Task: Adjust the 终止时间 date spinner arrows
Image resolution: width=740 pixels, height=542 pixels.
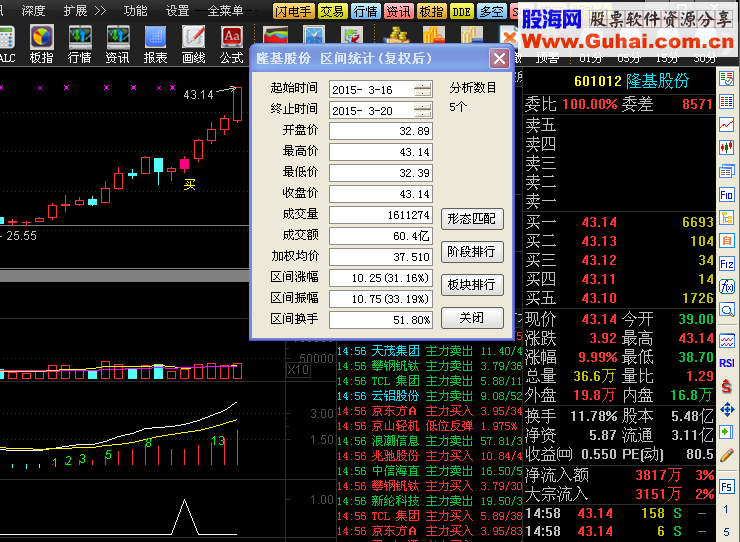Action: click(422, 110)
